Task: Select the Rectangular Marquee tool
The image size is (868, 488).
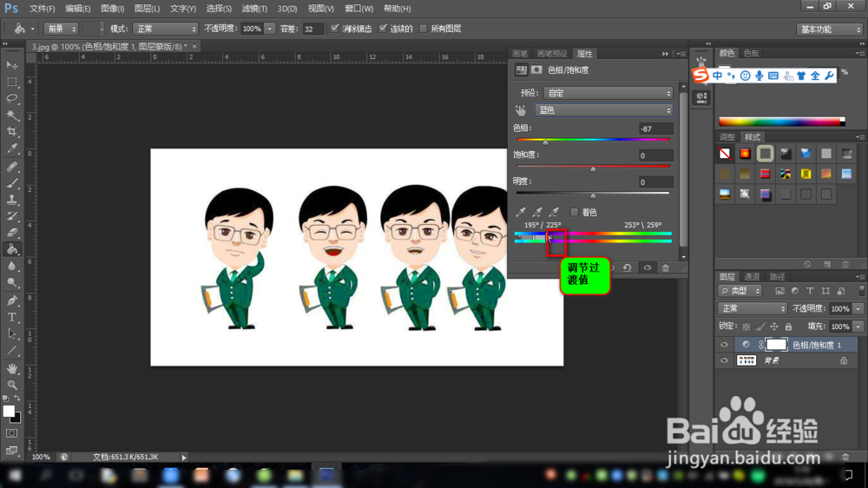Action: pyautogui.click(x=11, y=82)
